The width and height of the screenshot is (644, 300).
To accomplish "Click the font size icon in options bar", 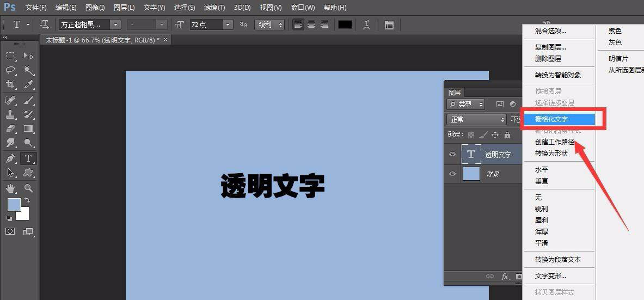I will [180, 25].
